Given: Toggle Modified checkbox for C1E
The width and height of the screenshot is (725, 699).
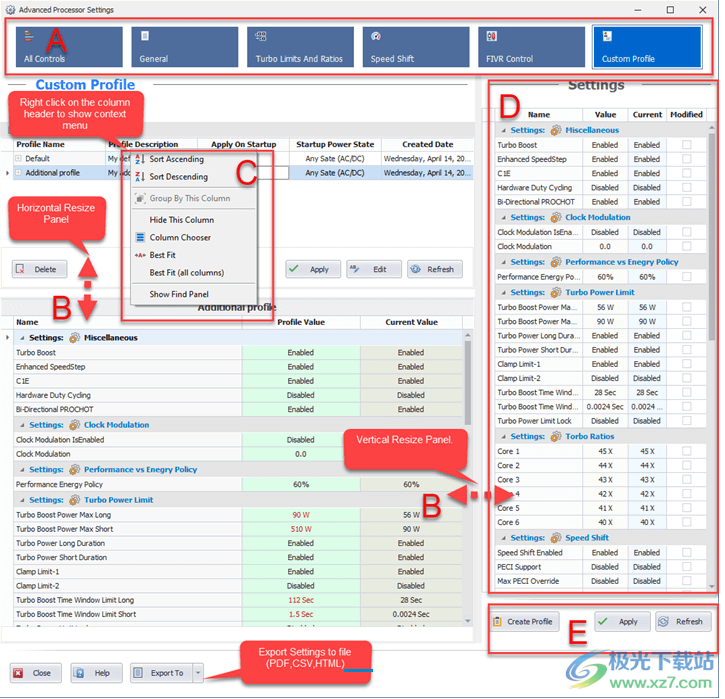Looking at the screenshot, I should pyautogui.click(x=687, y=173).
